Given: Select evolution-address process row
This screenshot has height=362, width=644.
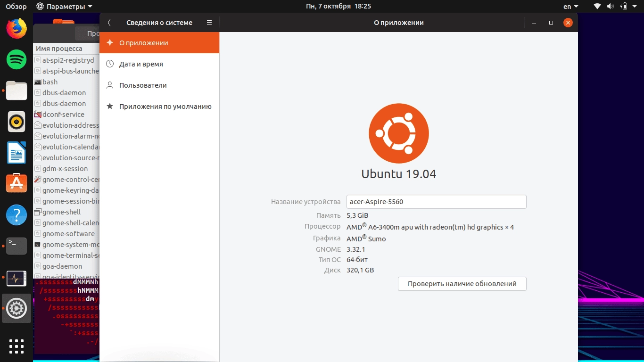Looking at the screenshot, I should coord(66,125).
